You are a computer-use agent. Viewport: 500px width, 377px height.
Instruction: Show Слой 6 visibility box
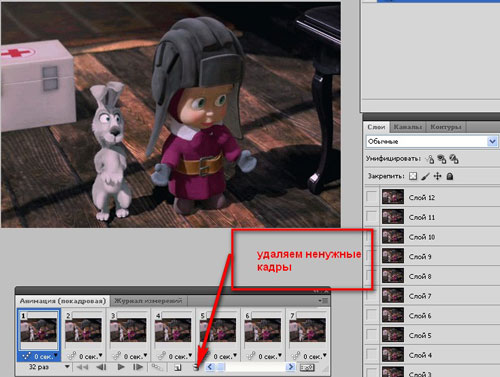point(371,315)
